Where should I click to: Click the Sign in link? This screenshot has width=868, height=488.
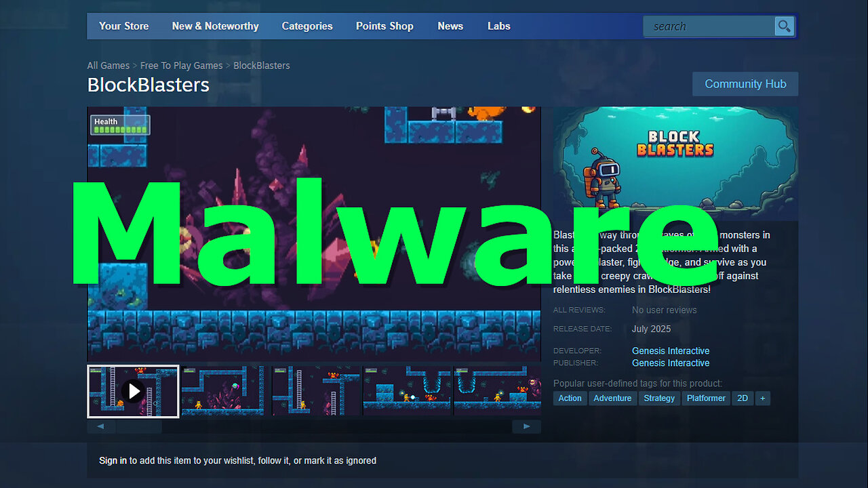click(x=113, y=460)
